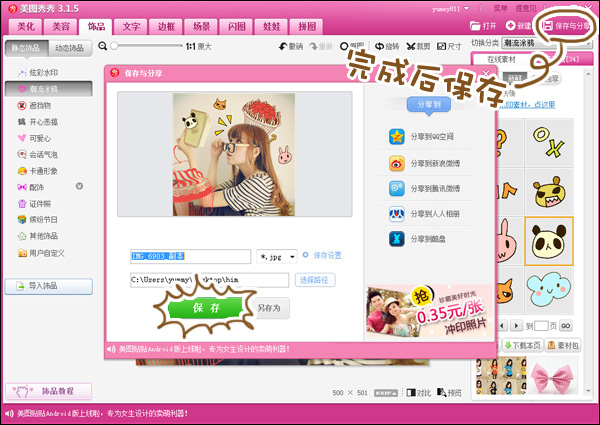600x425 pixels.
Task: Share to 新浪微博 icon
Action: click(397, 163)
